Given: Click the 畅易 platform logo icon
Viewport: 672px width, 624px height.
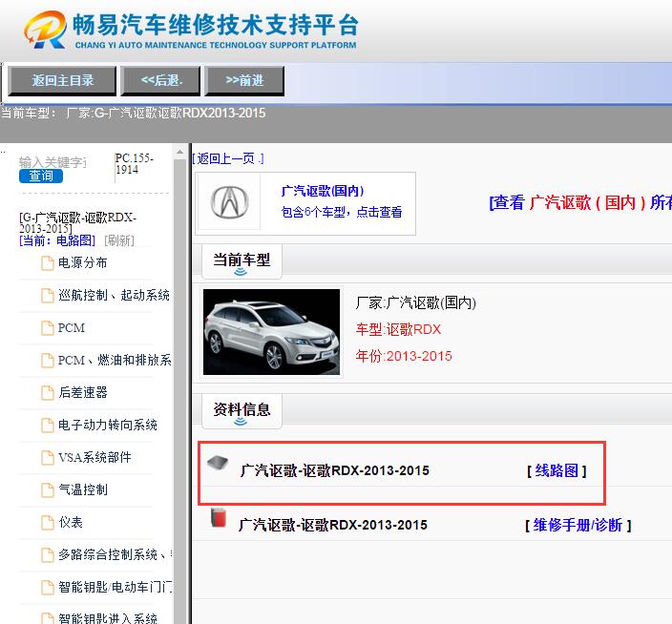Looking at the screenshot, I should [x=46, y=30].
